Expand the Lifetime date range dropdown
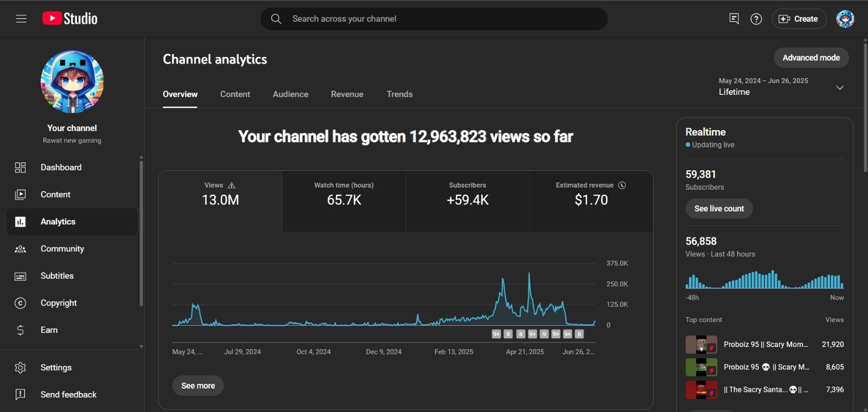This screenshot has width=868, height=412. coord(781,87)
